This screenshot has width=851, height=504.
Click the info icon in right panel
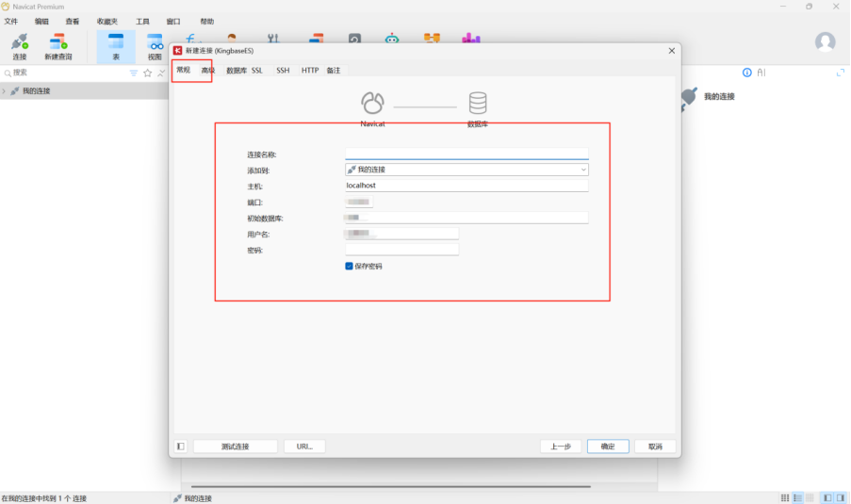(747, 73)
